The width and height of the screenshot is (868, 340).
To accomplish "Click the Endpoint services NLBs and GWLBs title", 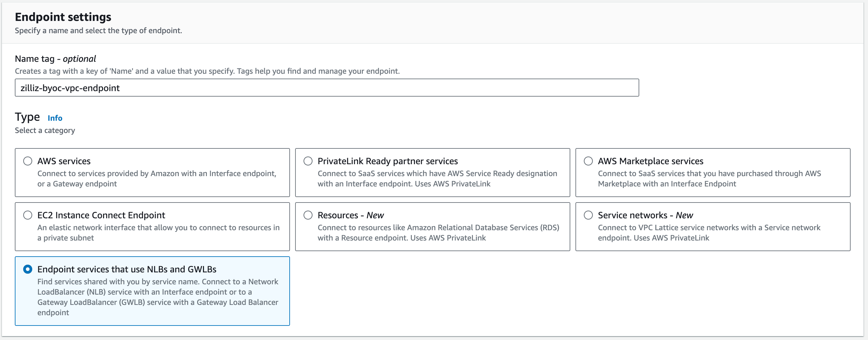I will 127,269.
